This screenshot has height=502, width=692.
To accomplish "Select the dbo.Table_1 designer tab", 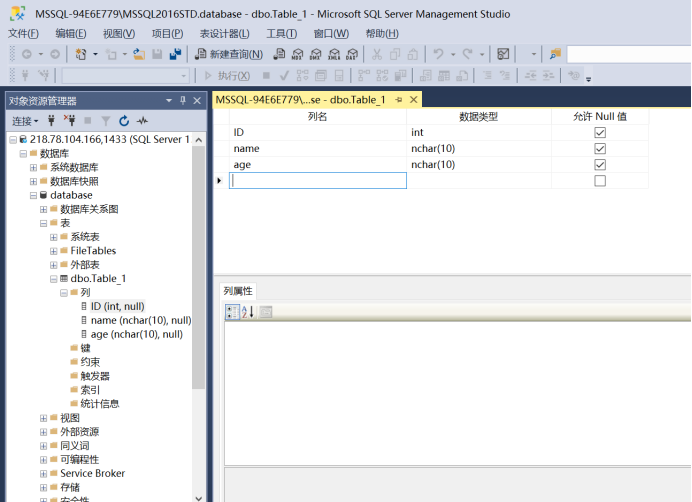I will pos(300,100).
